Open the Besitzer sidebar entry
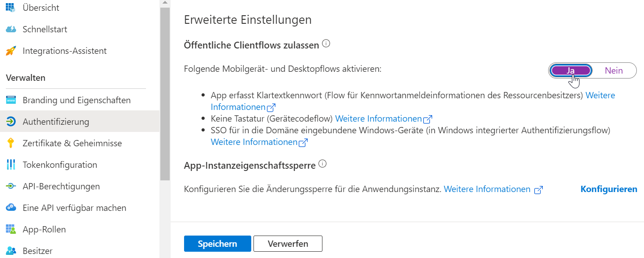 pyautogui.click(x=38, y=251)
